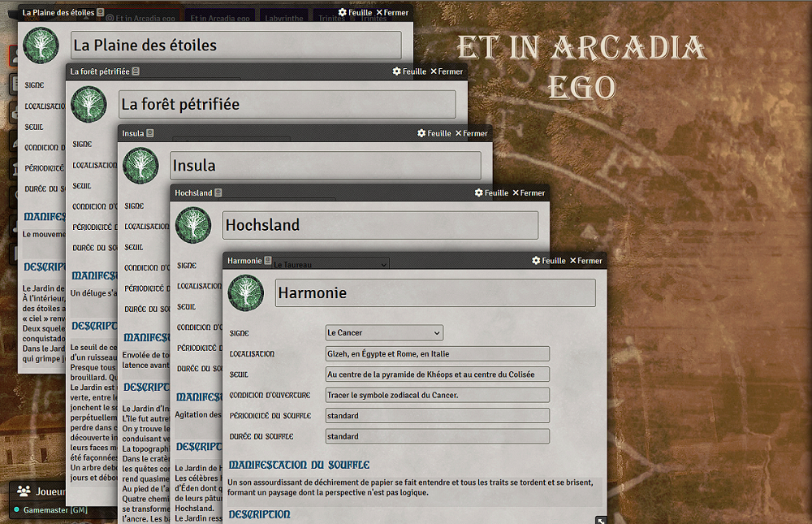
Task: Click the Harmonie tree portrait image
Action: tap(246, 292)
